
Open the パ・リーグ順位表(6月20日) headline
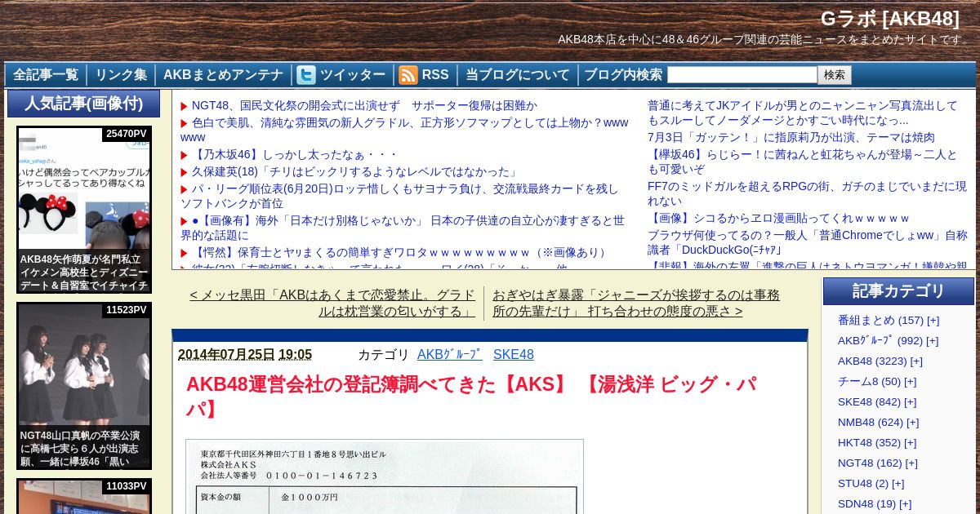tap(399, 196)
